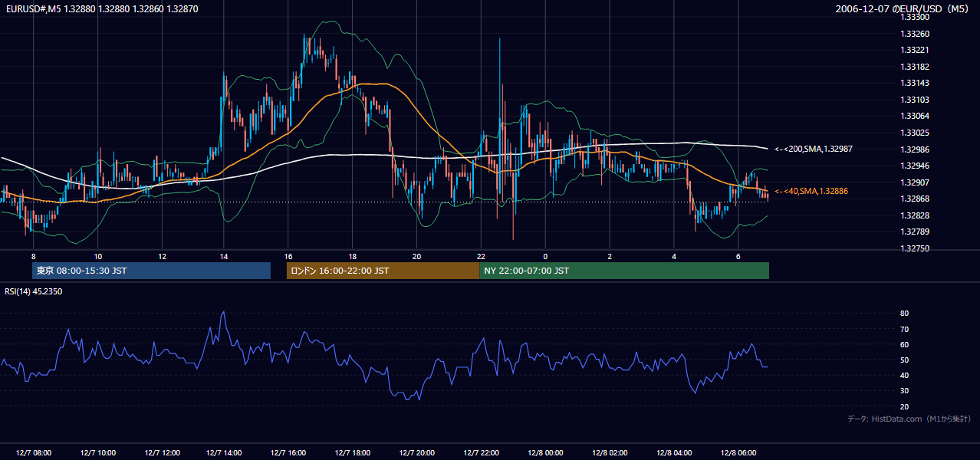Click the 40 SMA label reading 1.32886
980x460 pixels.
tap(811, 190)
